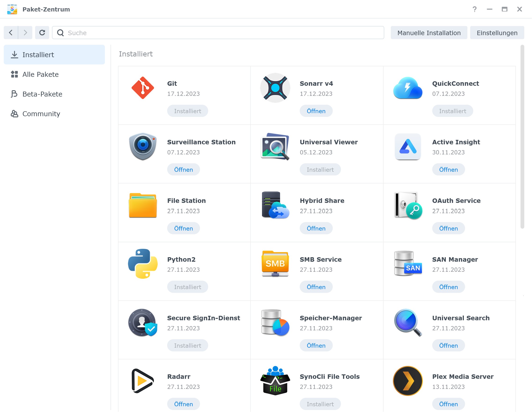Click the Plex Media Server icon
This screenshot has height=417, width=532.
point(407,381)
